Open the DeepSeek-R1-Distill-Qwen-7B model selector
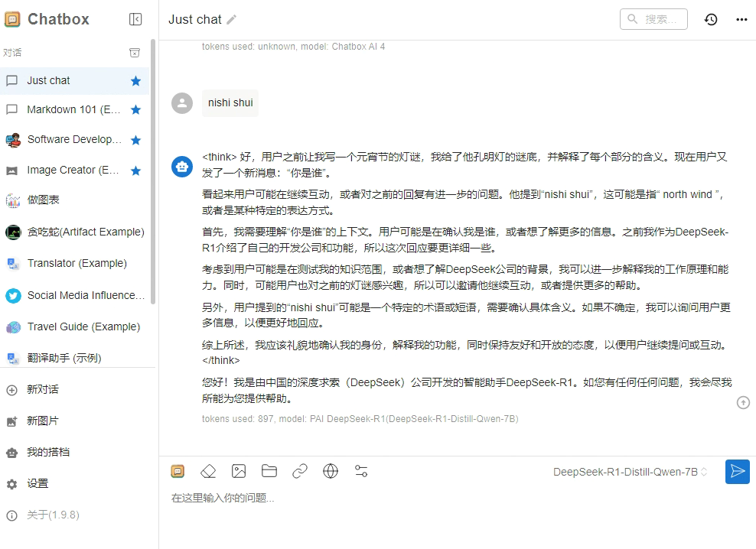The width and height of the screenshot is (756, 549). (x=630, y=472)
